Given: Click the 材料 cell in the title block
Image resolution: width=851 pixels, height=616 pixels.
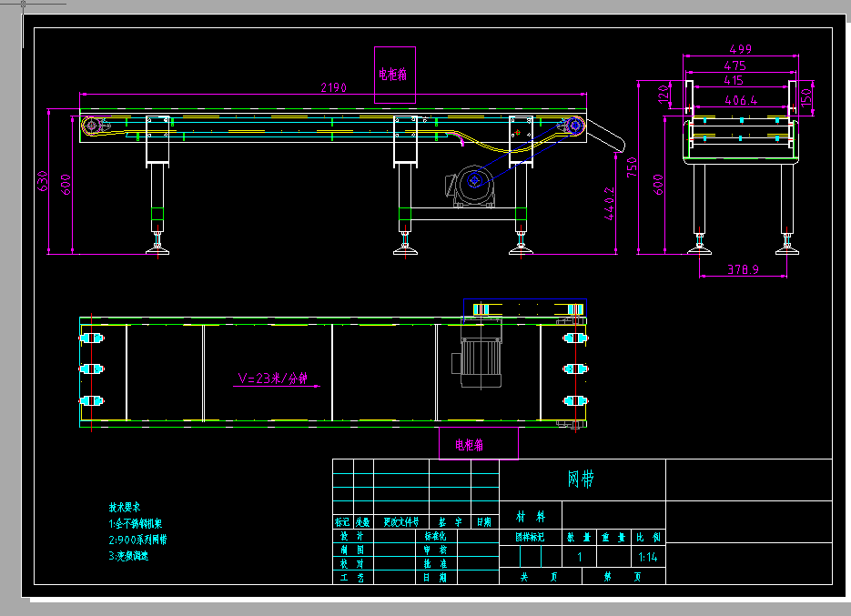Looking at the screenshot, I should [x=531, y=516].
